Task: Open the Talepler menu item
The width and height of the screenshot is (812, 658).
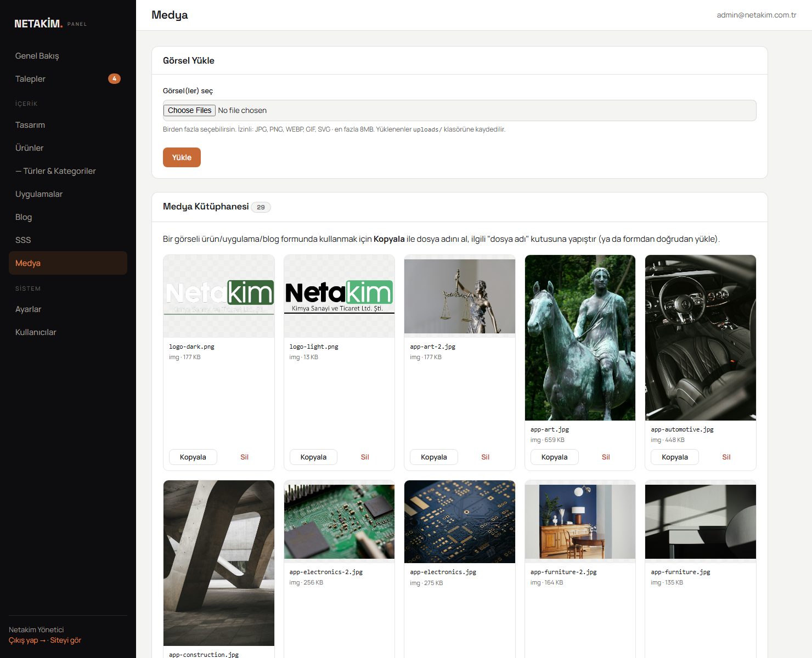Action: (68, 79)
